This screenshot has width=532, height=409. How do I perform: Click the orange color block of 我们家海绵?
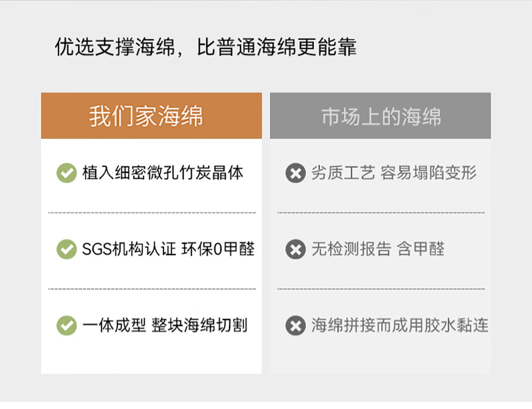[152, 115]
